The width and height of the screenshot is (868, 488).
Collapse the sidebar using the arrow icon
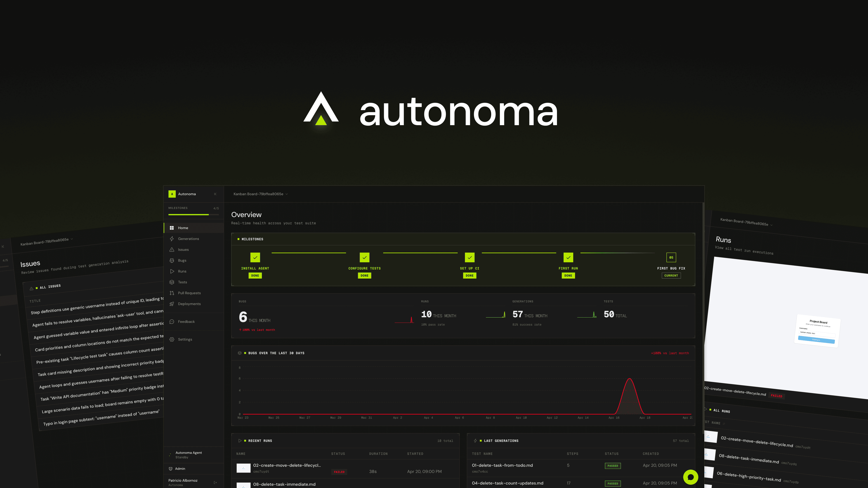click(215, 194)
